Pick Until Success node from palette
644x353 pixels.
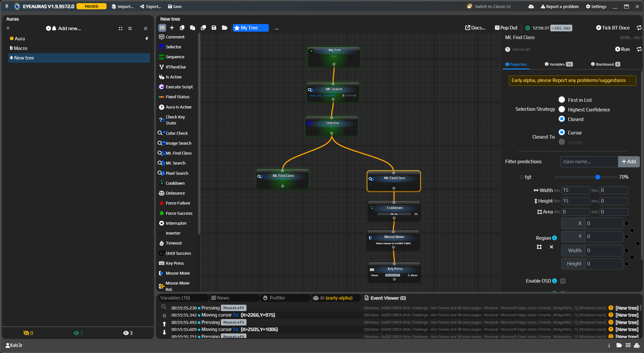(178, 253)
